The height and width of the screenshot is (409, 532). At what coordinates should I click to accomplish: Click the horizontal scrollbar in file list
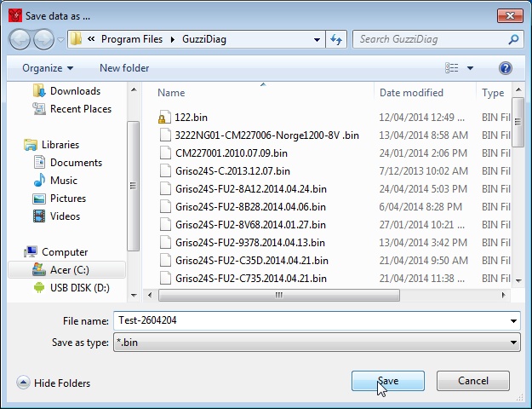[277, 295]
